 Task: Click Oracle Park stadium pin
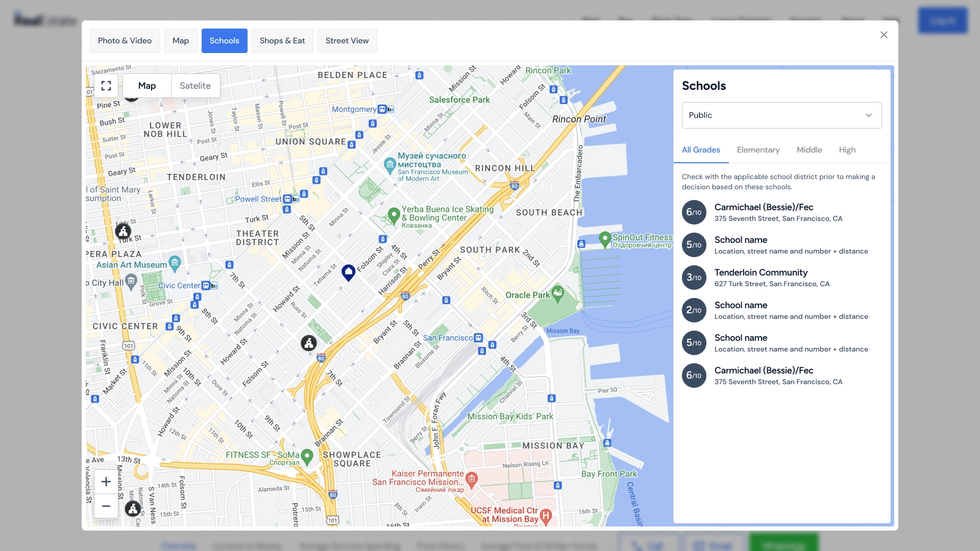pyautogui.click(x=558, y=294)
